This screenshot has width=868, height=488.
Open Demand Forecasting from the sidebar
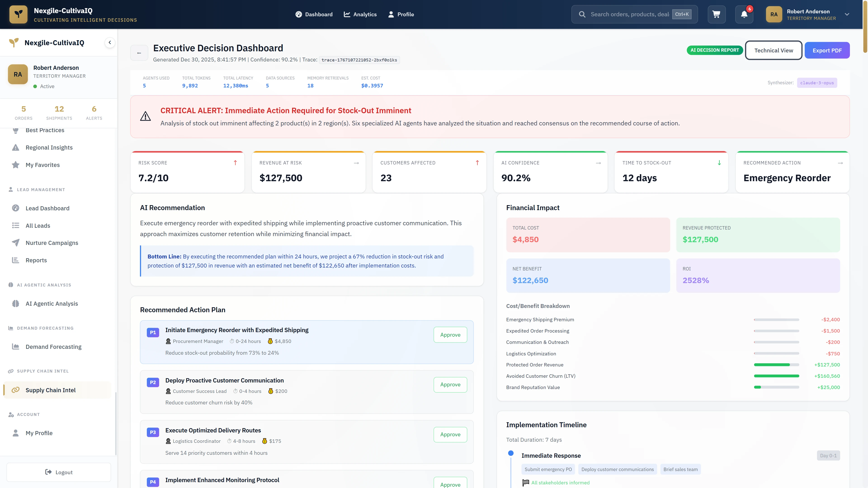click(x=53, y=347)
